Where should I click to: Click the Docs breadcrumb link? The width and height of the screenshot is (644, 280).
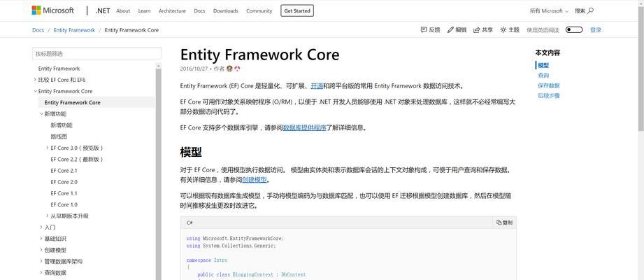tap(38, 30)
